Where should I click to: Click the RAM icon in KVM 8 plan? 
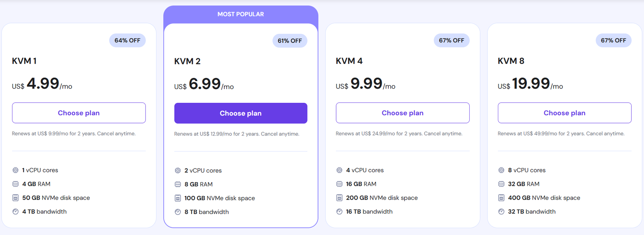[x=501, y=184]
